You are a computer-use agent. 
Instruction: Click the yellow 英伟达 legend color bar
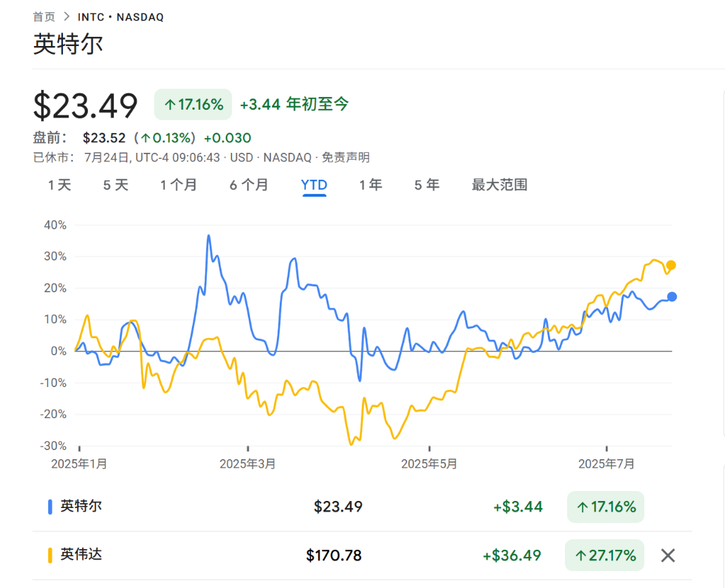tap(50, 555)
